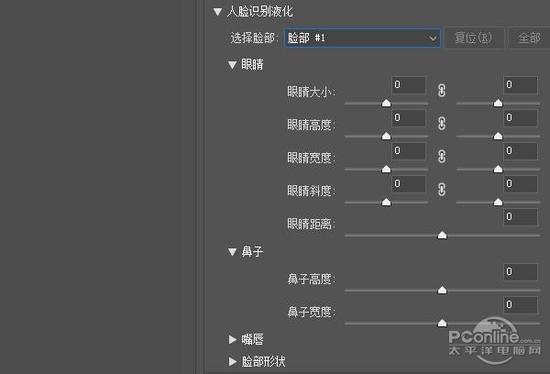This screenshot has height=374, width=550.
Task: Open the 选择脸部 dropdown showing 脸部 #1
Action: 362,38
